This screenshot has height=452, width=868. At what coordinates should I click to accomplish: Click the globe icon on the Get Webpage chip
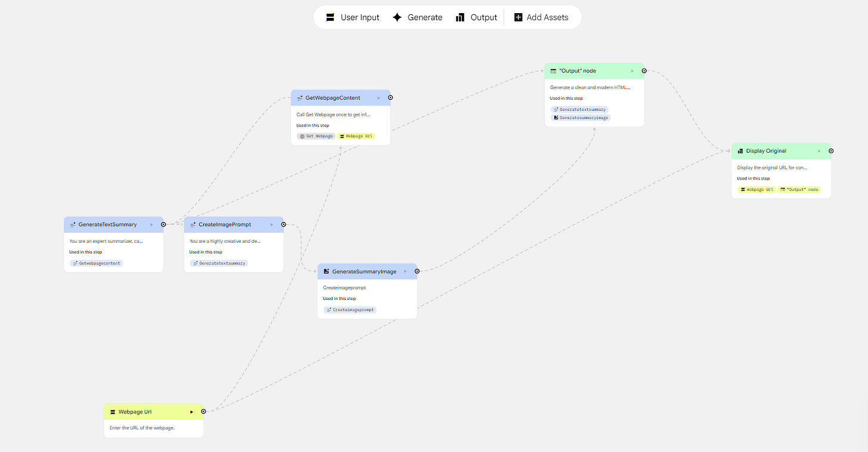click(x=302, y=136)
